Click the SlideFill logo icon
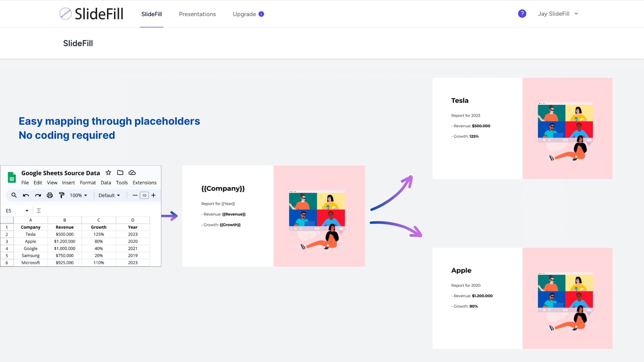The width and height of the screenshot is (644, 362). [x=65, y=14]
